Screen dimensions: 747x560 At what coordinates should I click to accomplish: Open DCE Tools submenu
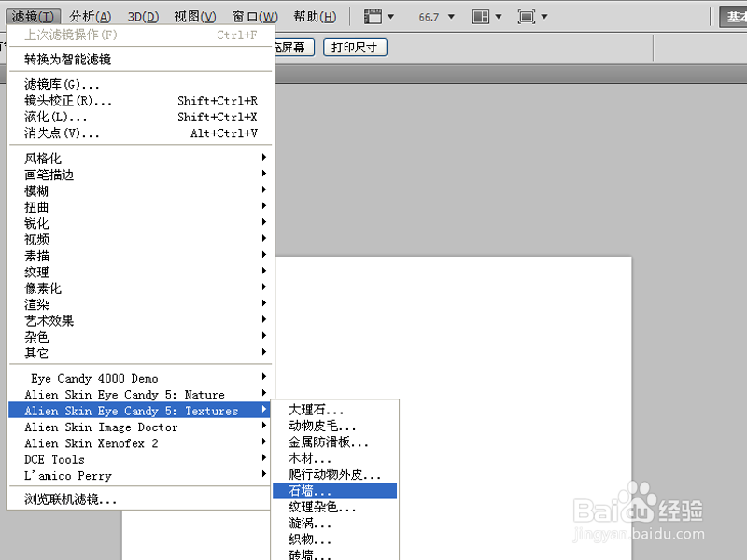tap(141, 459)
